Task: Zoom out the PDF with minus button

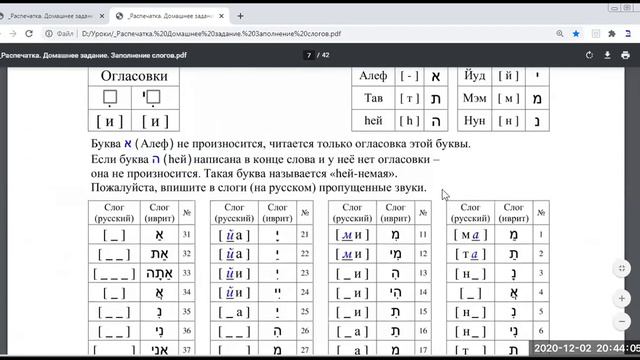Action: click(622, 321)
